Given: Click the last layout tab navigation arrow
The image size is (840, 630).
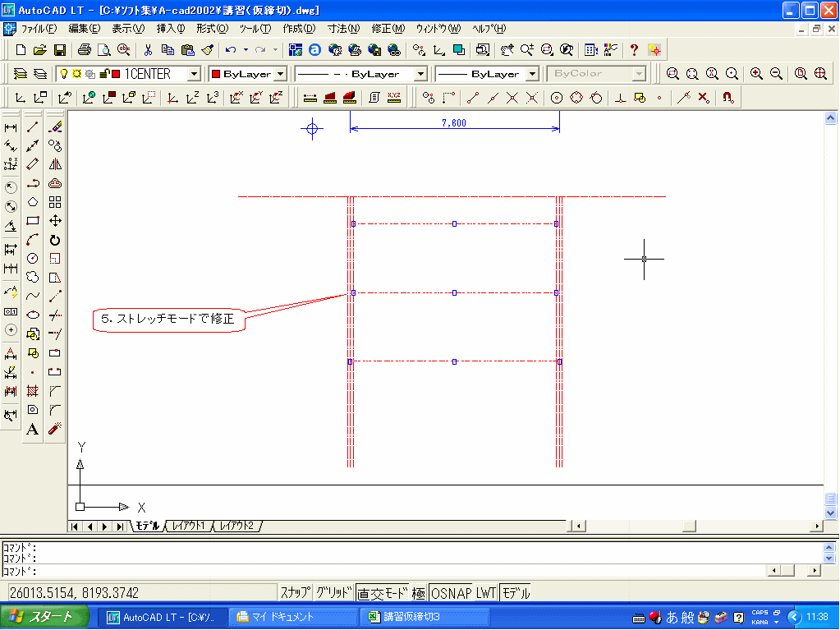Looking at the screenshot, I should (120, 526).
